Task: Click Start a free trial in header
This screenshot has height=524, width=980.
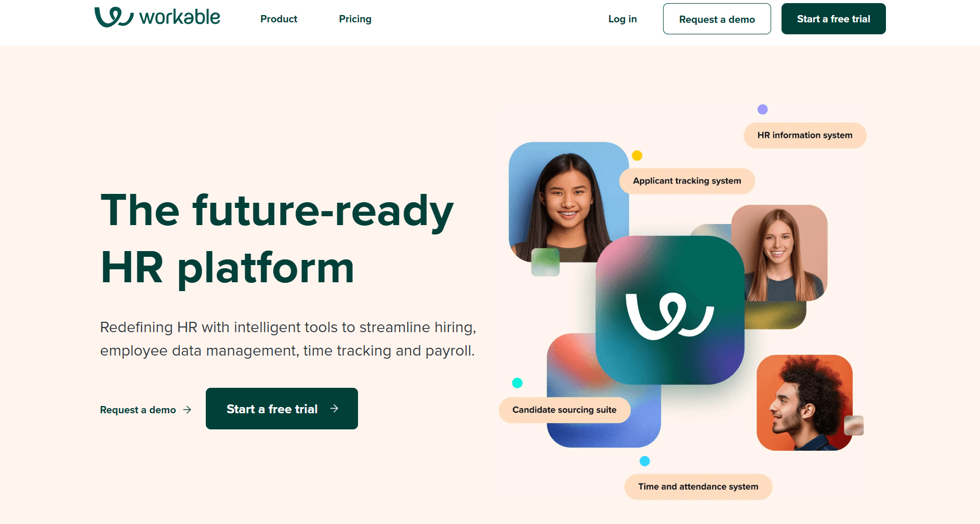Action: point(833,19)
